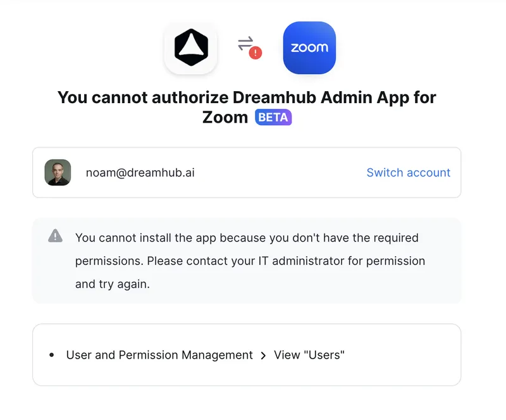Screen dimensions: 506x420
Task: Click the gray warning triangle icon
Action: [x=55, y=236]
